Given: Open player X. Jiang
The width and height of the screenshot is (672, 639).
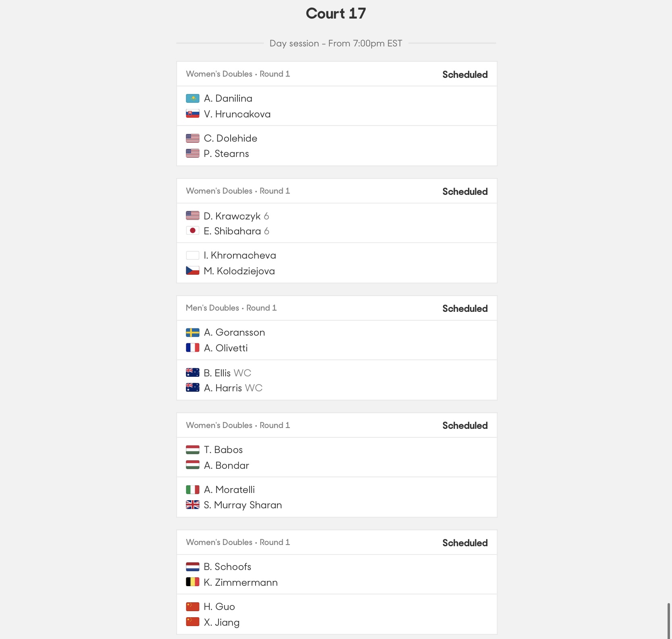Looking at the screenshot, I should 222,622.
